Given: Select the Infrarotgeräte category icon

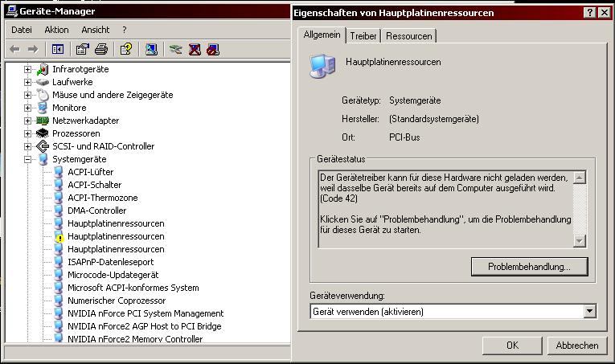Looking at the screenshot, I should tap(43, 69).
